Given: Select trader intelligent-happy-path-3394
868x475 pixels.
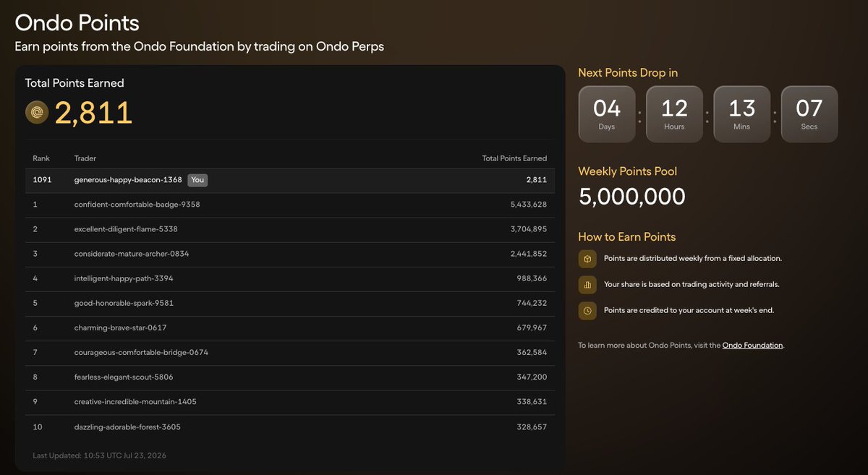Looking at the screenshot, I should (x=124, y=278).
